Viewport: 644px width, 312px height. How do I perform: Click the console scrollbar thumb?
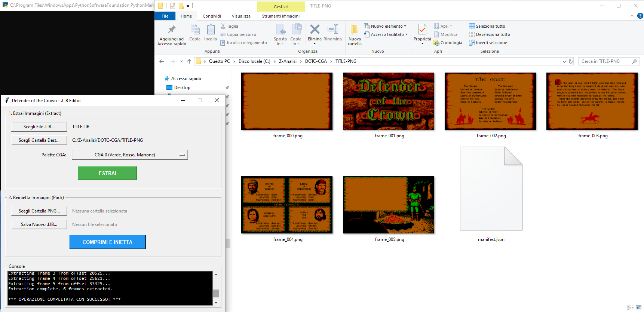(216, 293)
